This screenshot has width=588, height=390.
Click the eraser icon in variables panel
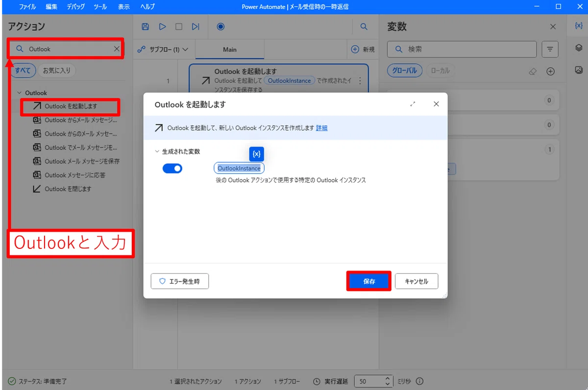click(533, 72)
